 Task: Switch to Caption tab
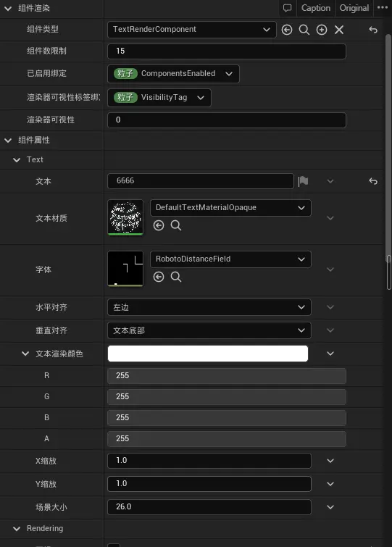[x=316, y=8]
